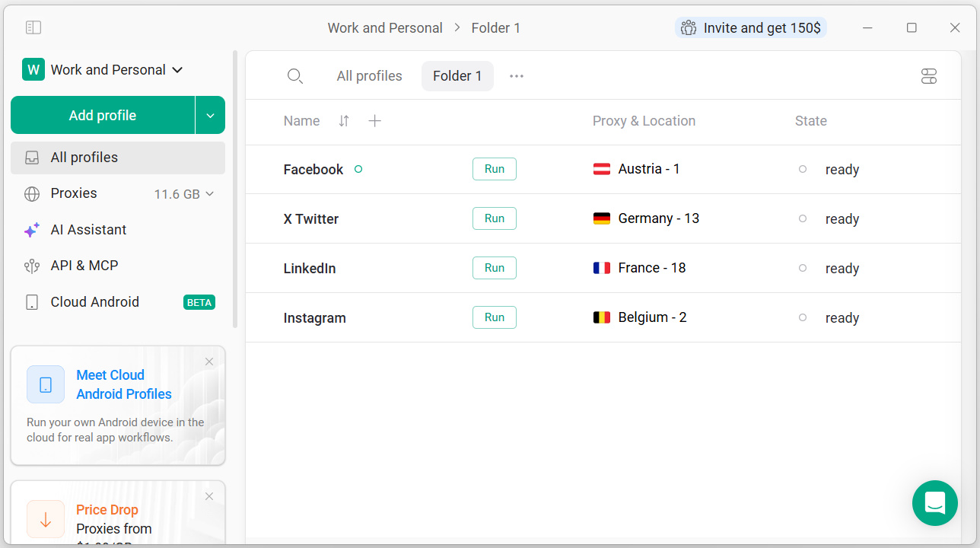The width and height of the screenshot is (980, 548).
Task: Click the column settings toggle icon
Action: [x=928, y=76]
